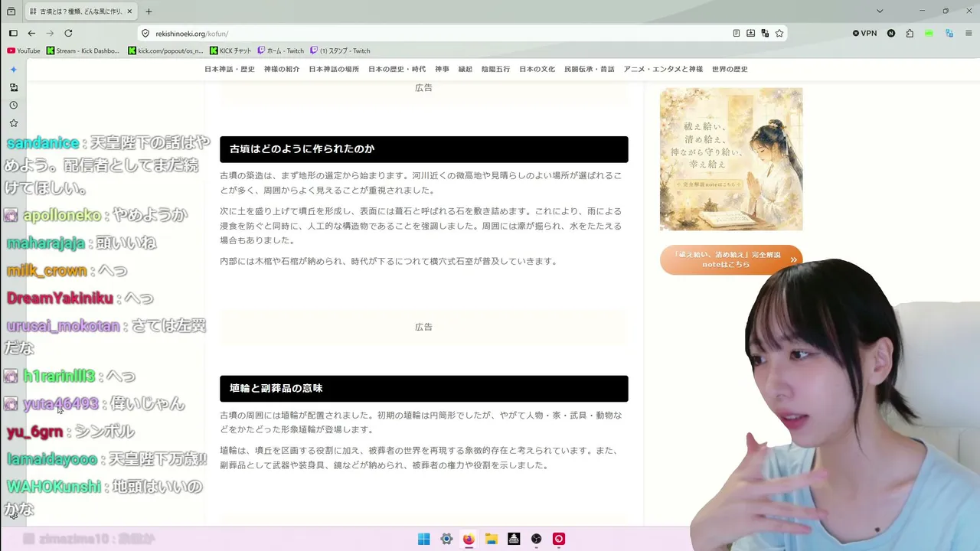
Task: Toggle the browser sidebar panel button
Action: pyautogui.click(x=13, y=34)
